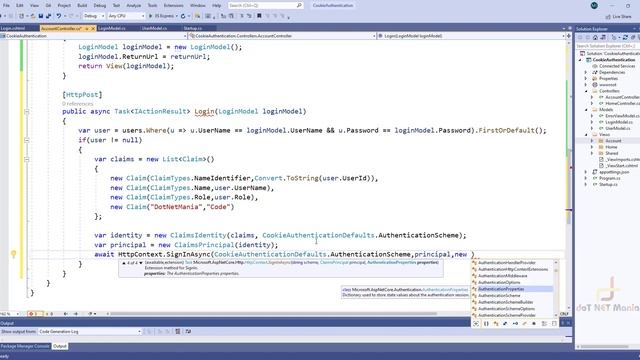Toggle the fifth IntelliSense filter arrow icon

pos(515,323)
